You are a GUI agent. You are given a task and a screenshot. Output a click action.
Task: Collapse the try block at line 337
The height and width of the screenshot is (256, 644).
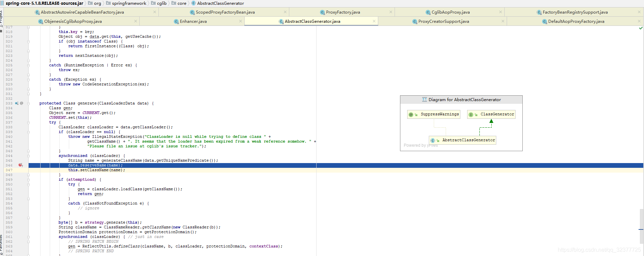tap(29, 123)
